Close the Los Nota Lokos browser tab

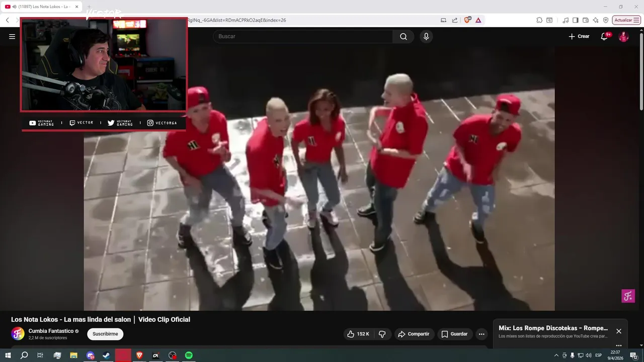[x=77, y=7]
